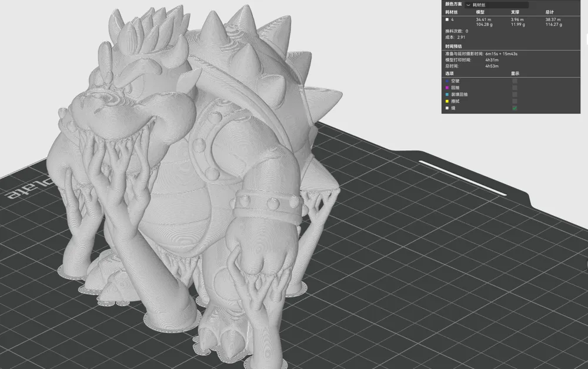Click the 装填回抽 option label
Screen dimensions: 588x369
coord(459,95)
